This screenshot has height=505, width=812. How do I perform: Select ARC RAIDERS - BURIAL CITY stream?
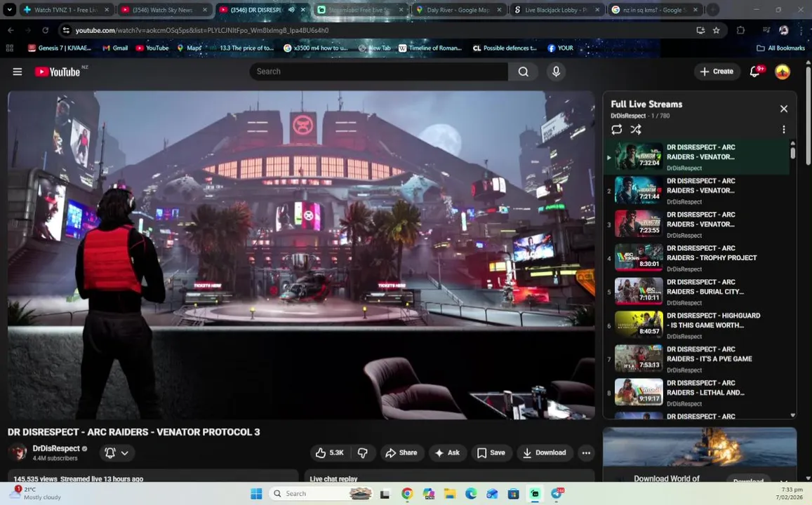tap(697, 292)
